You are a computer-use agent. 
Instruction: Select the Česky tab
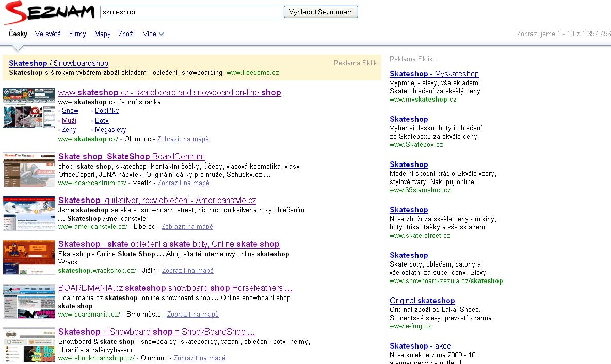tap(18, 34)
